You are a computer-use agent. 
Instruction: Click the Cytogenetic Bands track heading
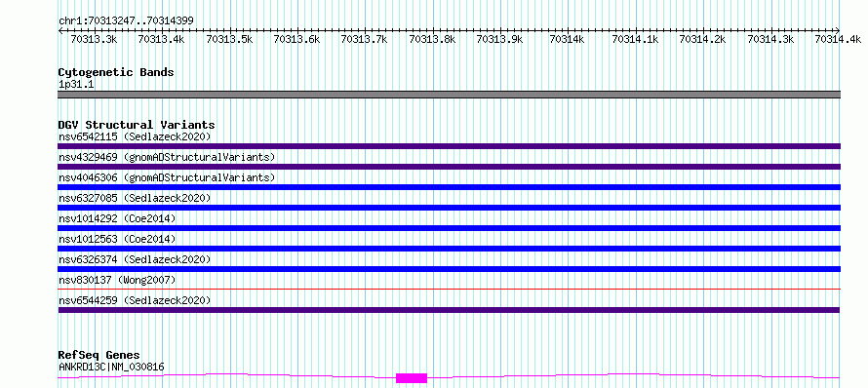[116, 72]
